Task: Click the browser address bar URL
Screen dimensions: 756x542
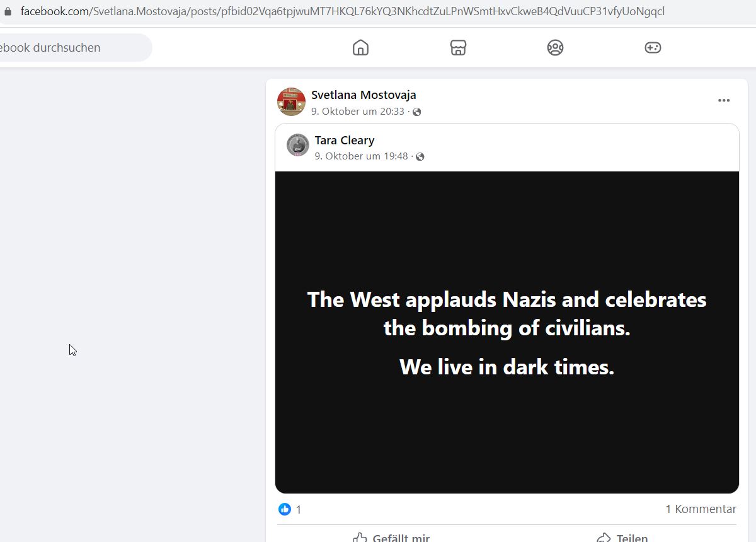Action: 342,11
